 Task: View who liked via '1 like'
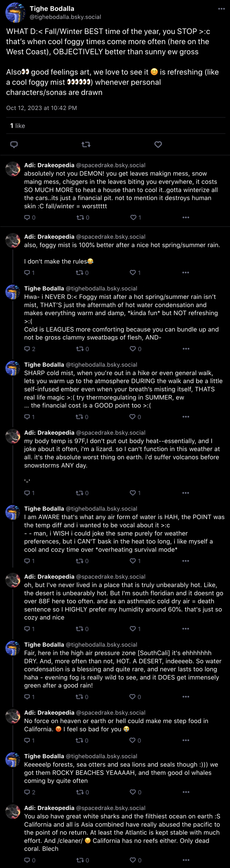coord(17,126)
